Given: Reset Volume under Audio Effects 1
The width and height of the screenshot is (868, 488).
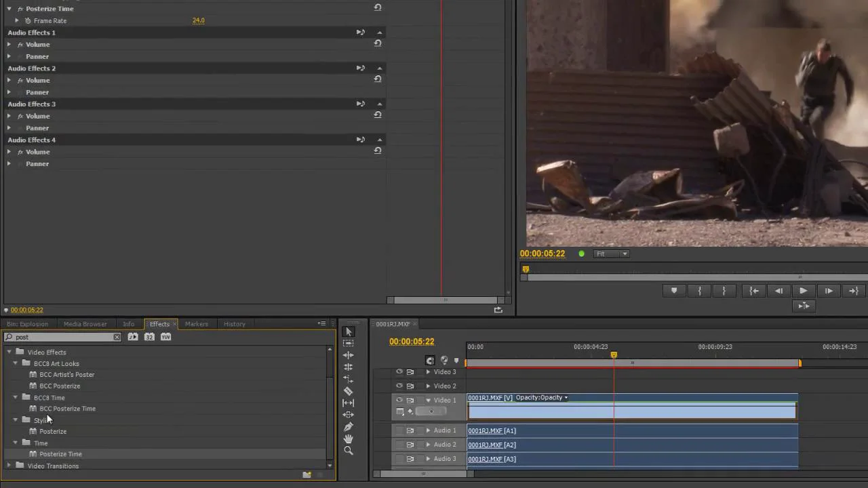Looking at the screenshot, I should (378, 43).
